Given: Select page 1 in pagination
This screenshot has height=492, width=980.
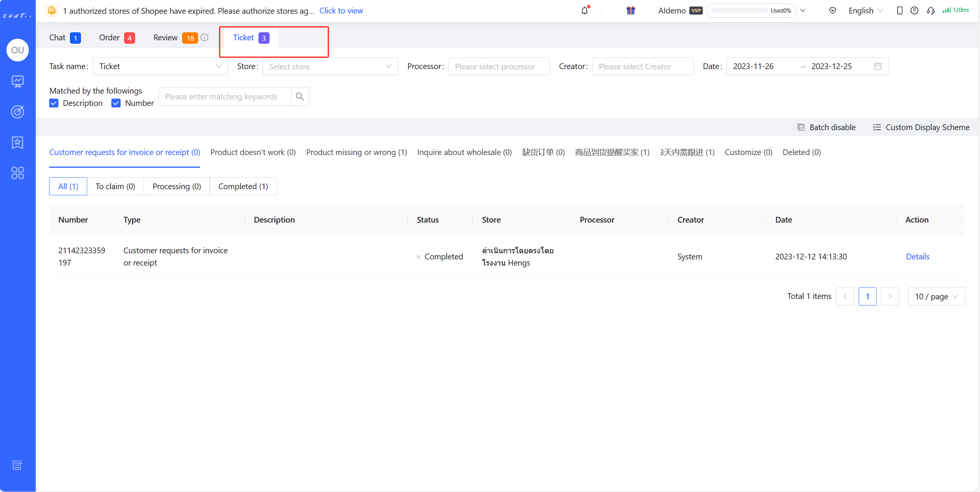Looking at the screenshot, I should [867, 296].
